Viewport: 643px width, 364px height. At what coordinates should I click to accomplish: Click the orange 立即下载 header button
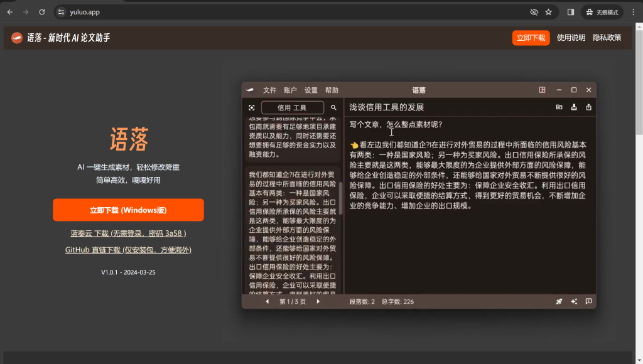[x=531, y=38]
